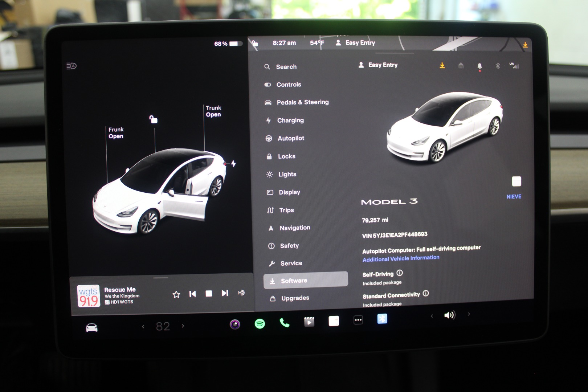Image resolution: width=588 pixels, height=392 pixels.
Task: Tap the LTE signal strength icon
Action: click(514, 65)
